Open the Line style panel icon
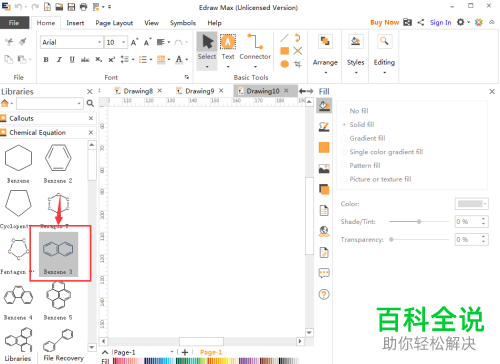 (x=324, y=127)
